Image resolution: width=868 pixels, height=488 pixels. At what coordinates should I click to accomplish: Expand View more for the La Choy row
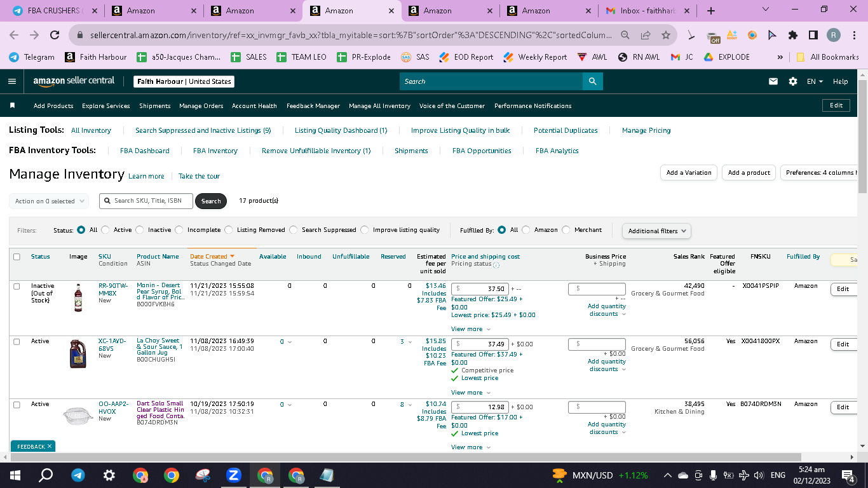471,392
